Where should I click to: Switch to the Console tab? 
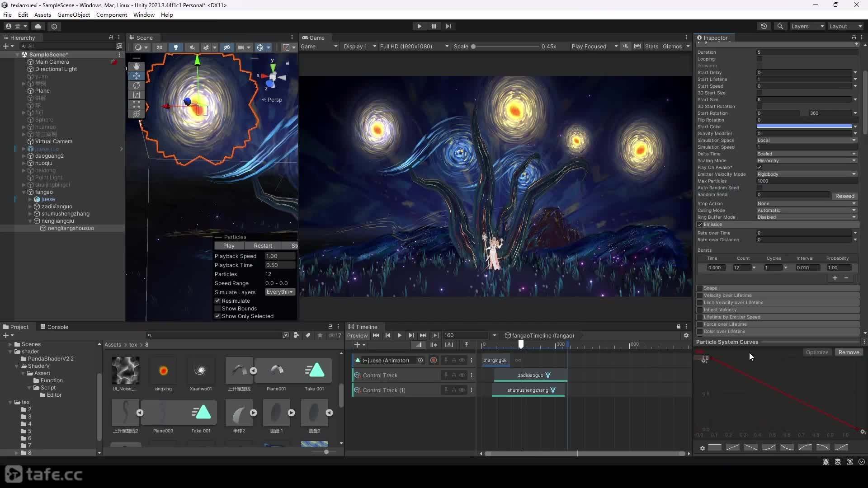[x=54, y=327]
